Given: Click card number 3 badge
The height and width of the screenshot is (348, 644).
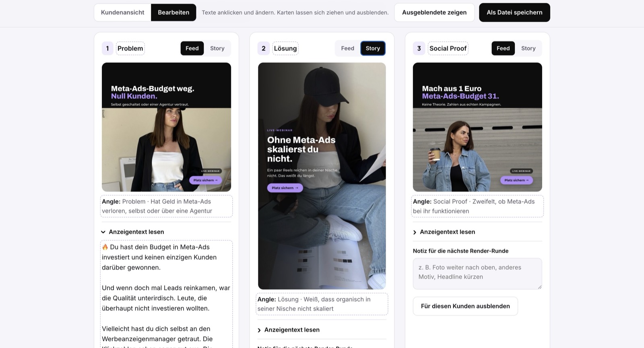Looking at the screenshot, I should pos(419,48).
